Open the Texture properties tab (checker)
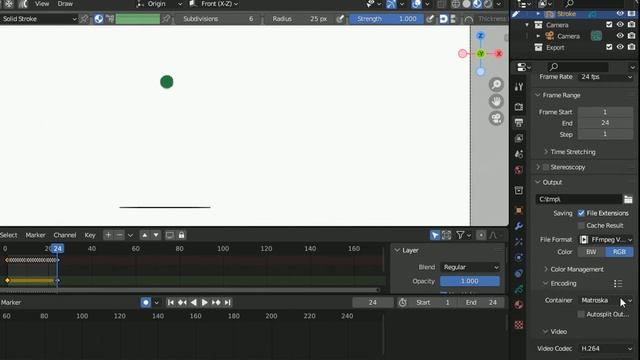The image size is (640, 360). [519, 325]
